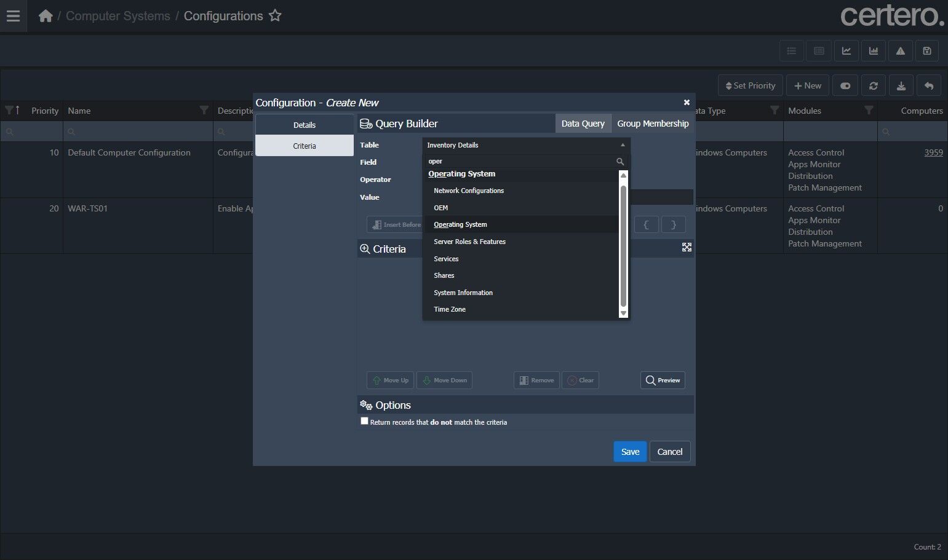The image size is (948, 560).
Task: Check 'Return records that do not match' box
Action: point(364,421)
